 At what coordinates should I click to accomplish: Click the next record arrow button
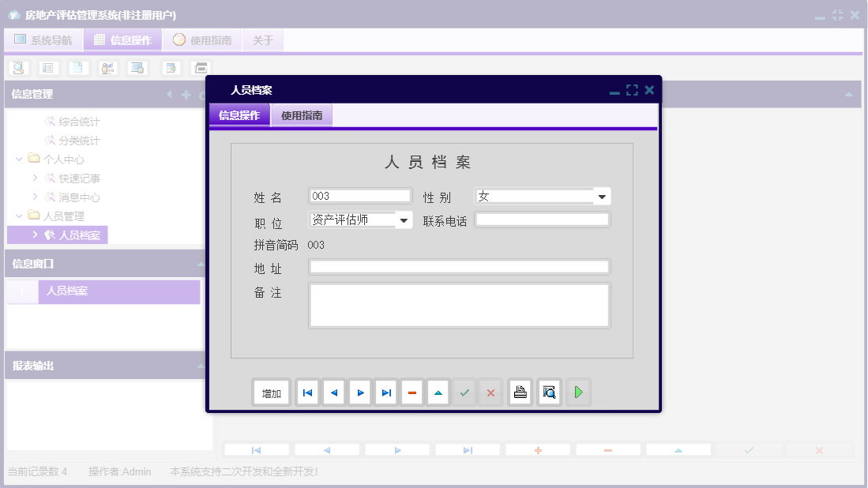[359, 392]
